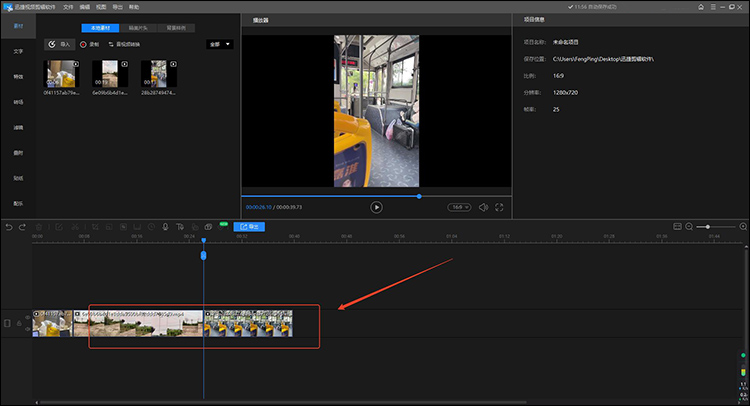Click the 音视频转换 convert button
The height and width of the screenshot is (406, 750).
[x=124, y=44]
